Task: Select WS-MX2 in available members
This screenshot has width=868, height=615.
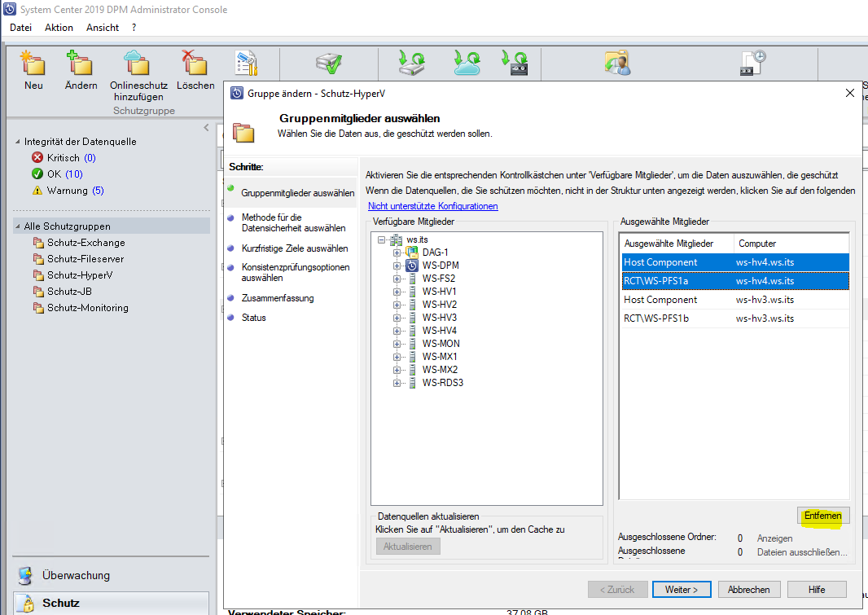Action: click(x=440, y=370)
